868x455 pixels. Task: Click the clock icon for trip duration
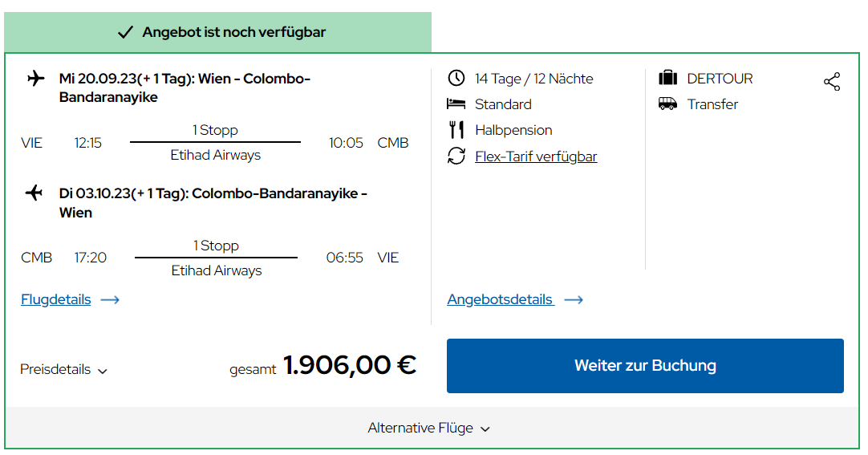[x=456, y=78]
